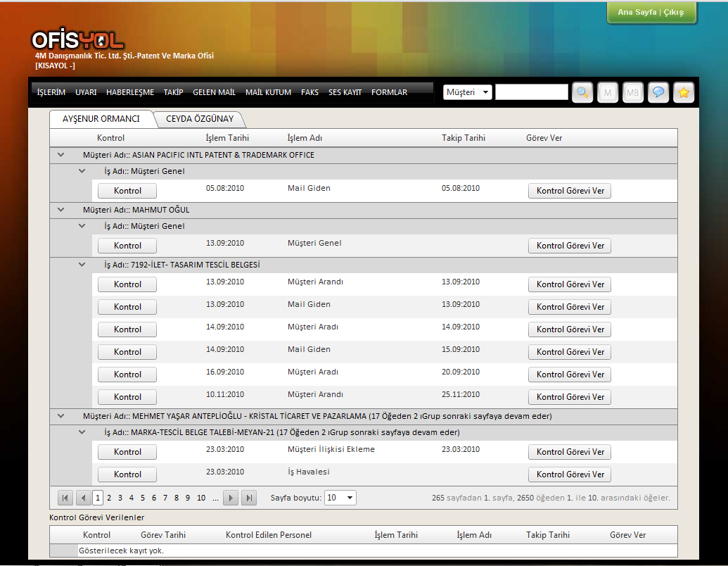Jump to first page arrow
Image resolution: width=728 pixels, height=566 pixels.
click(x=65, y=498)
